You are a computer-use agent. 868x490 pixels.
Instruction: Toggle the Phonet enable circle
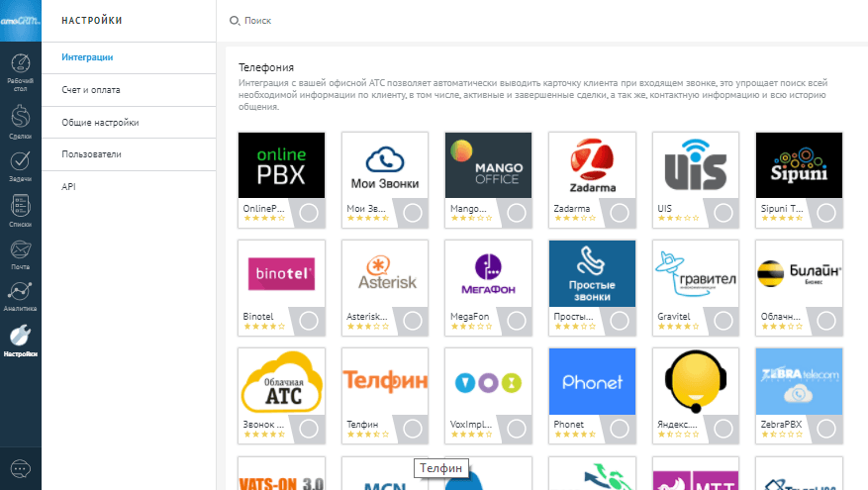pos(620,429)
